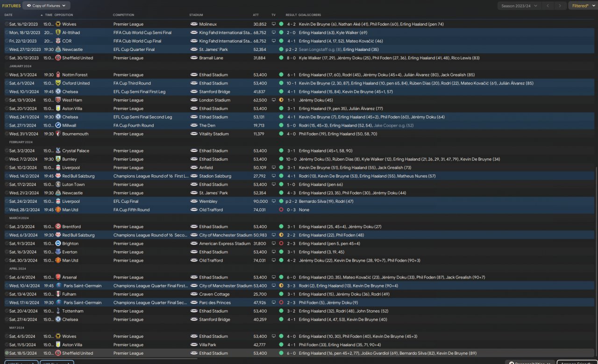This screenshot has width=598, height=364.
Task: Click the stadium icon beside Anfield
Action: (194, 168)
